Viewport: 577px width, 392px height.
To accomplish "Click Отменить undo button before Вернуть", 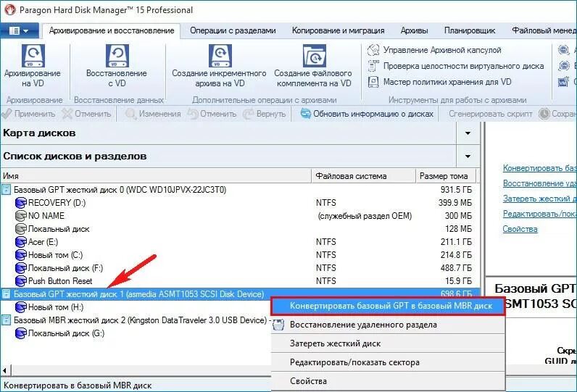I will coord(212,114).
